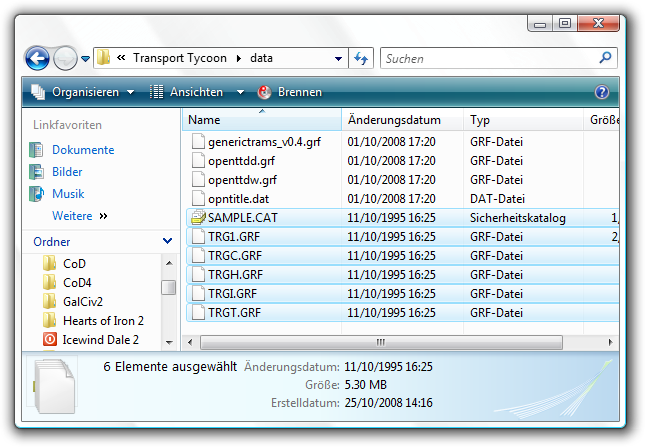The height and width of the screenshot is (447, 645).
Task: Click the Musik icon
Action: (36, 194)
